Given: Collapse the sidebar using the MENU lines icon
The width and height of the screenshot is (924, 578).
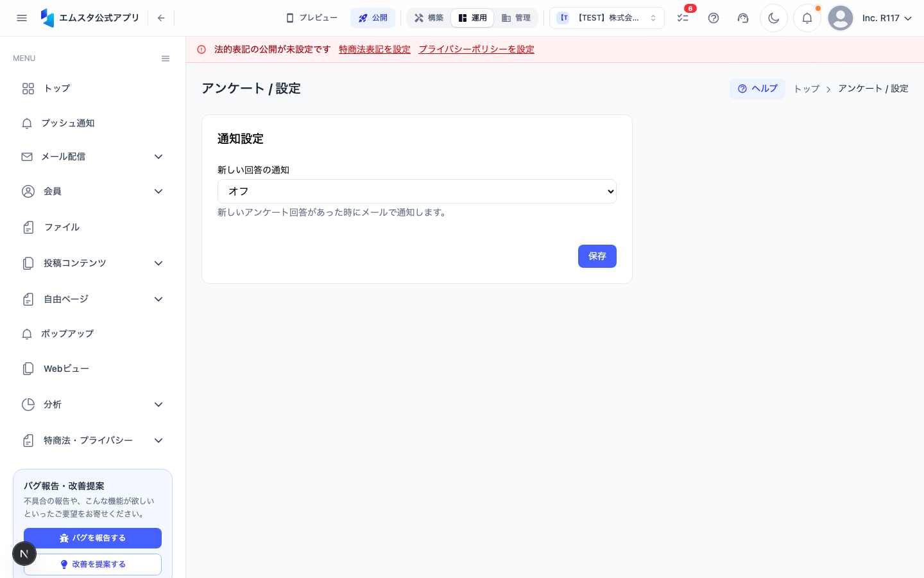Looking at the screenshot, I should coord(166,58).
